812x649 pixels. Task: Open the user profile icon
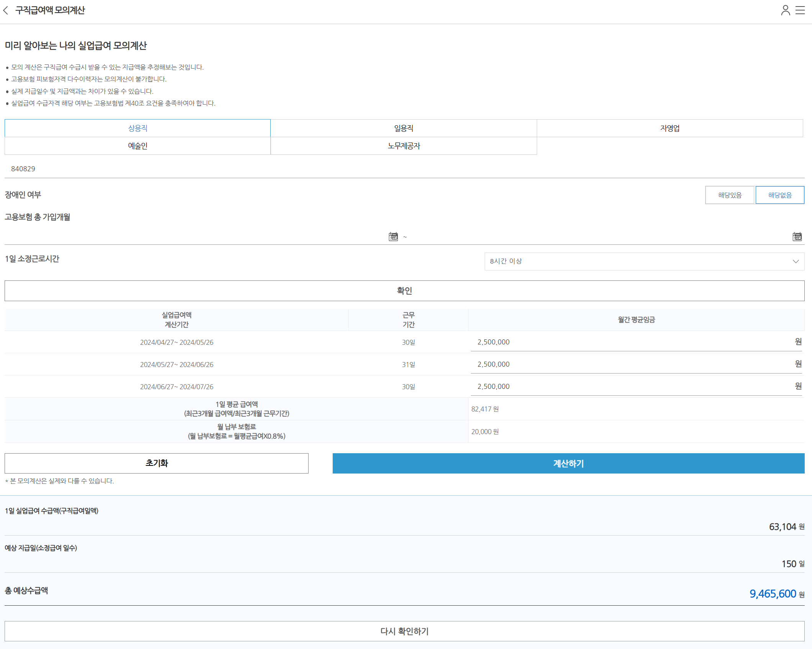pyautogui.click(x=785, y=10)
